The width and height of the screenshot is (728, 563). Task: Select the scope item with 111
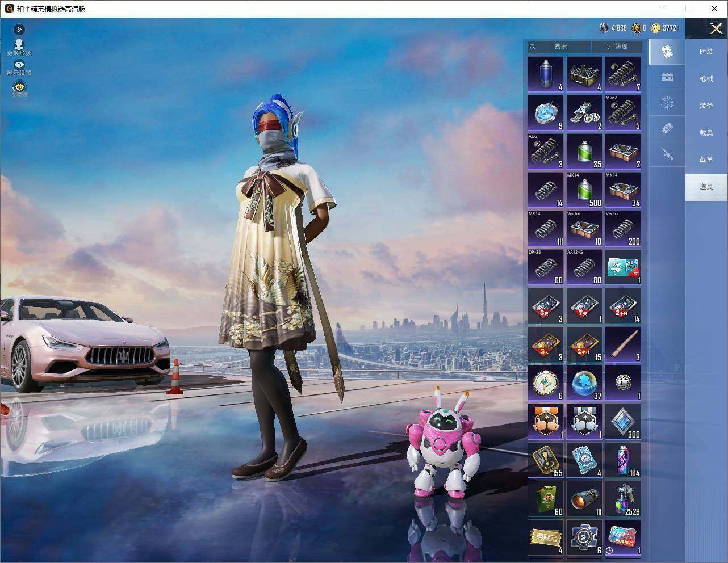(x=584, y=499)
